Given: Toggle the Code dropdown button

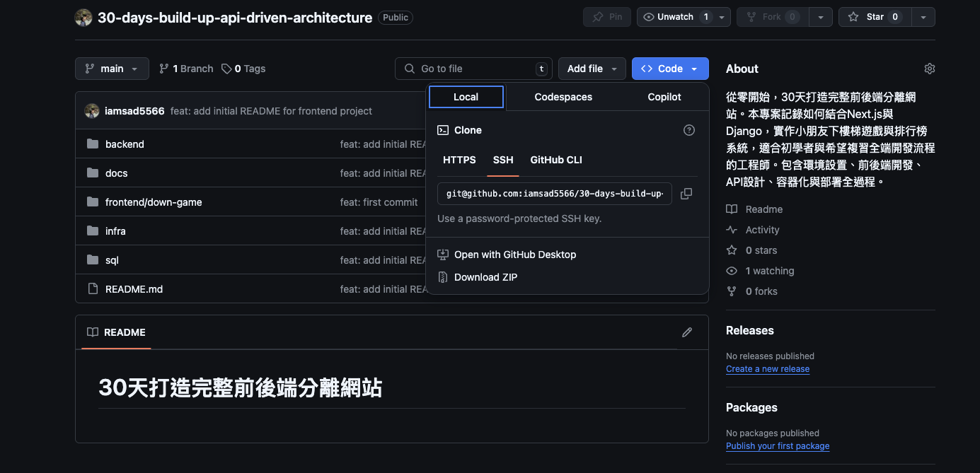Looking at the screenshot, I should 670,69.
